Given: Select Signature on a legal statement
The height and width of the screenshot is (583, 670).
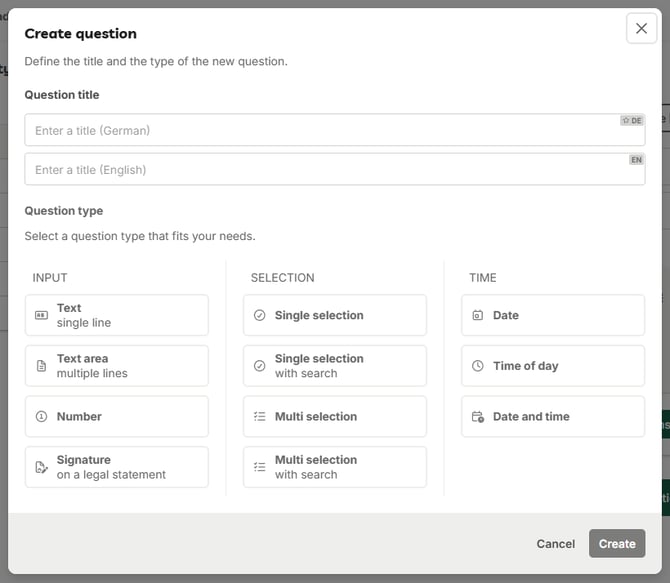Looking at the screenshot, I should coord(117,467).
